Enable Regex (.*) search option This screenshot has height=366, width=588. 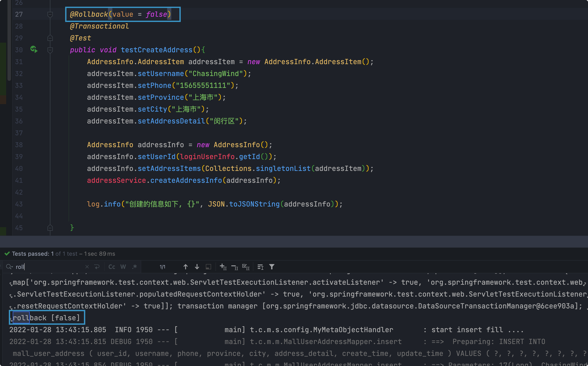click(x=134, y=267)
